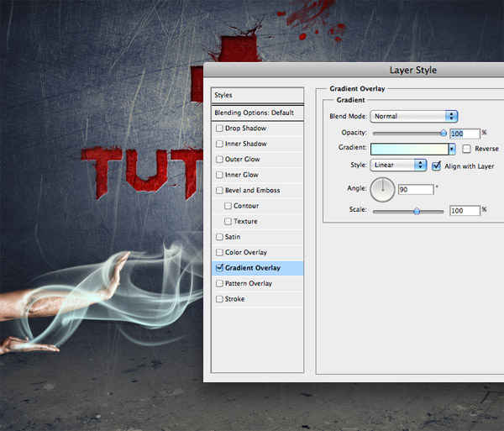This screenshot has height=431, width=504.
Task: Open Blending Options: Default section
Action: click(x=256, y=113)
